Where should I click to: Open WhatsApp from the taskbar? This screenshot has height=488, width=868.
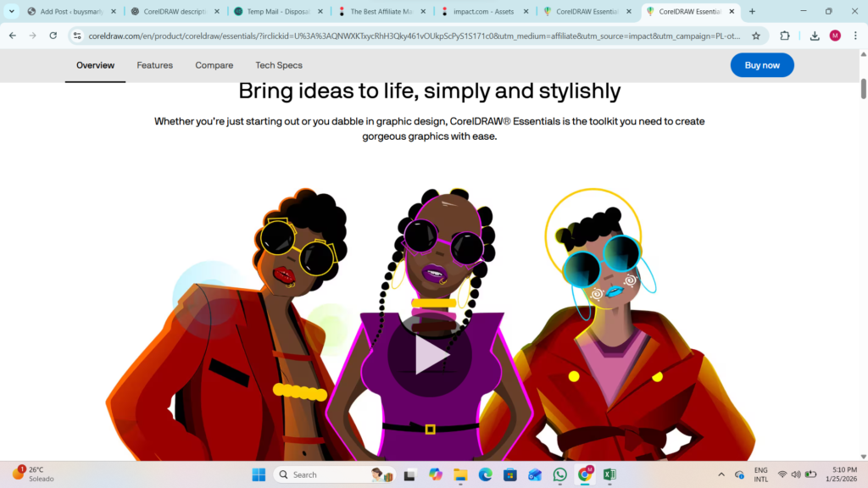[559, 474]
